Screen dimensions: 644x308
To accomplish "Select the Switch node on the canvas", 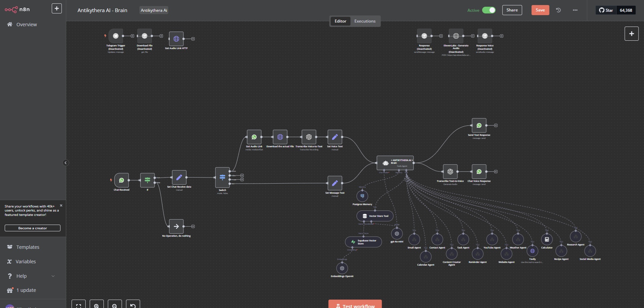I will click(222, 177).
